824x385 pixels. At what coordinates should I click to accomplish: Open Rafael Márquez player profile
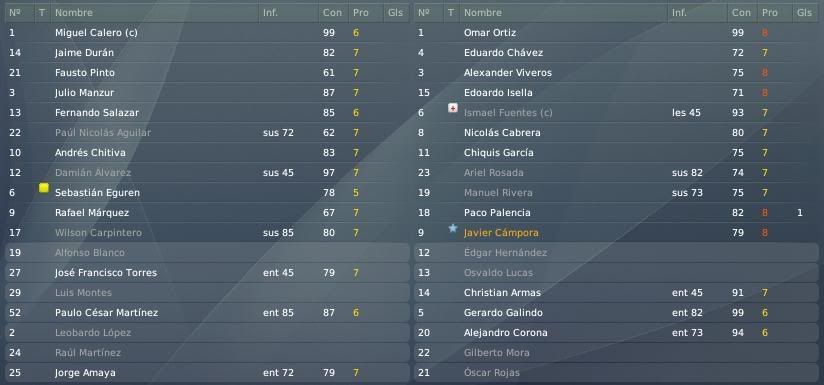click(x=92, y=213)
